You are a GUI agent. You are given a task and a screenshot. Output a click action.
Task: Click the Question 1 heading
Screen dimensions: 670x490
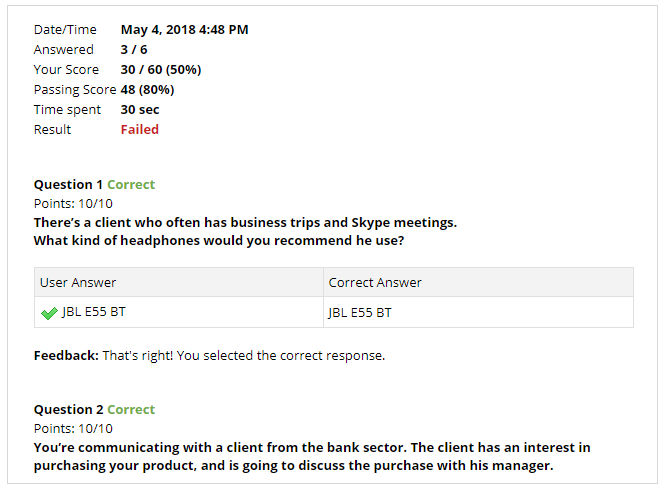[68, 185]
